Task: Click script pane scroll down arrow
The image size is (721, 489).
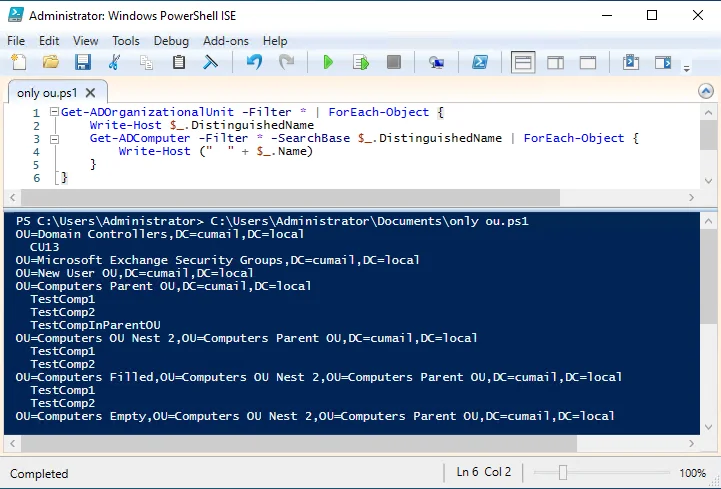Action: click(x=708, y=181)
